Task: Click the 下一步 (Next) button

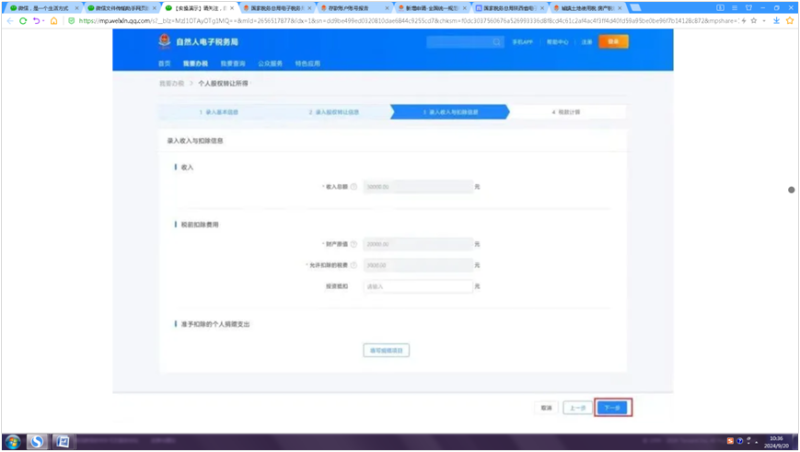Action: tap(612, 408)
